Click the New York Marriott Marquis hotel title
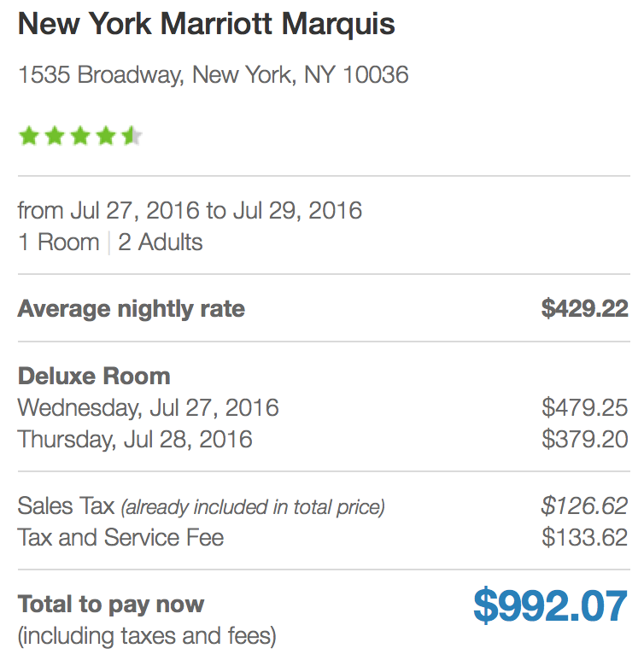The image size is (644, 666). 207,24
